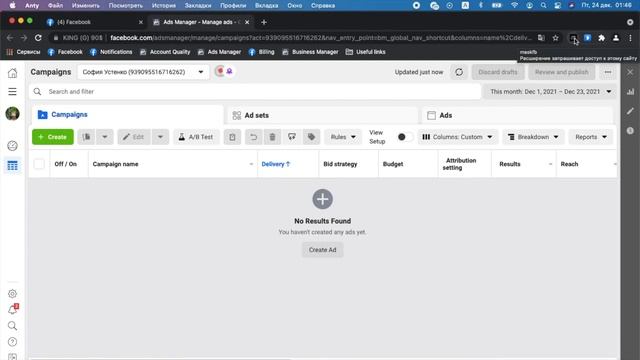Click the tag label icon

(311, 137)
